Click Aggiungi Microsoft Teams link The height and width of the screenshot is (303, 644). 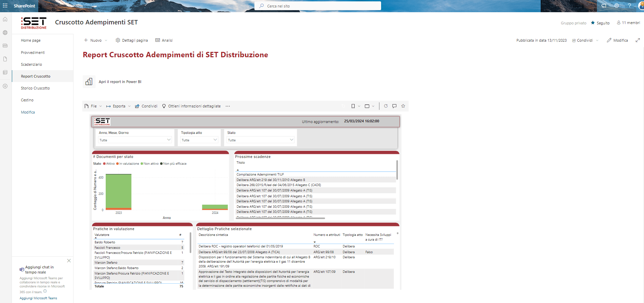coord(38,298)
